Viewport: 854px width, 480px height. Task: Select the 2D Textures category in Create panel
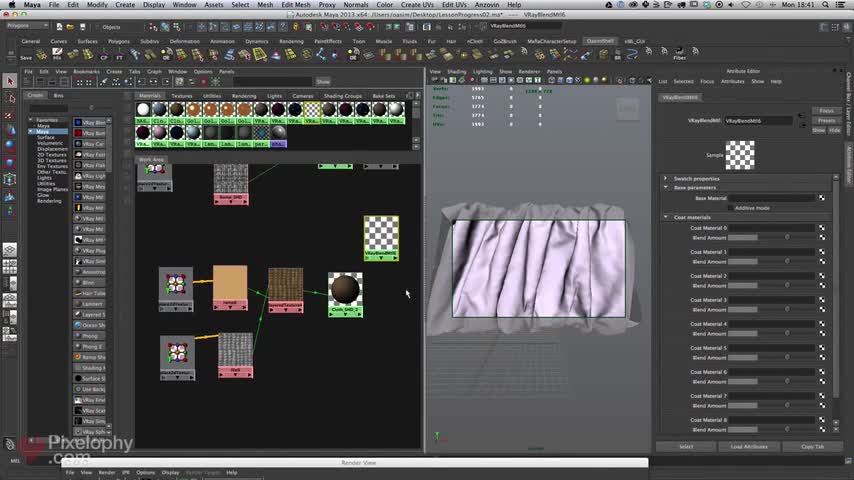(x=52, y=155)
